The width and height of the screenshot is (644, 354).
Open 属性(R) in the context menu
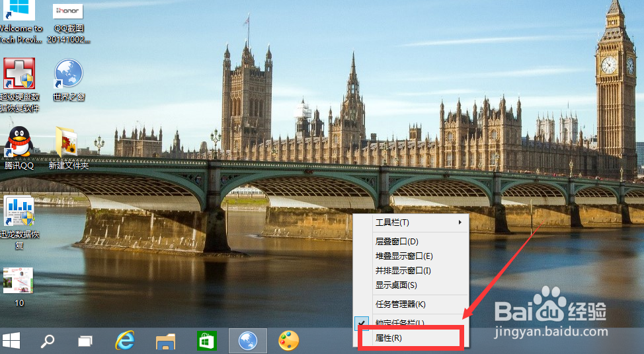pos(411,338)
